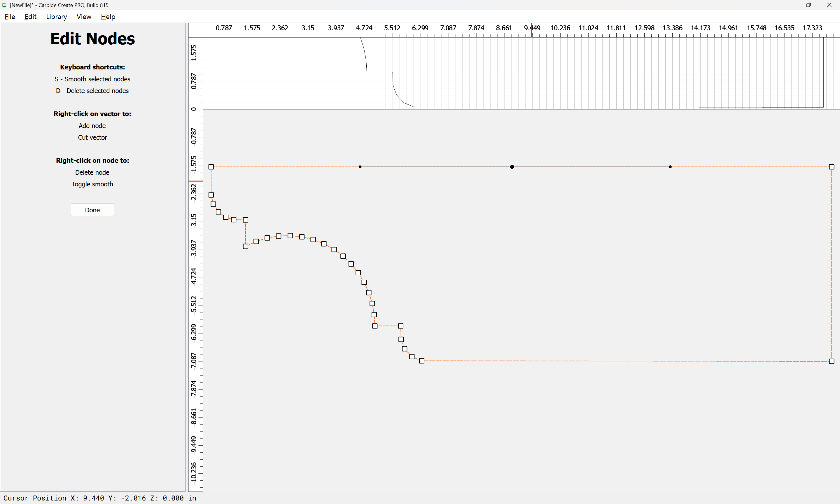Screen dimensions: 840x504
Task: Select the node at the bottom of the upper vertical drop
Action: (x=246, y=246)
